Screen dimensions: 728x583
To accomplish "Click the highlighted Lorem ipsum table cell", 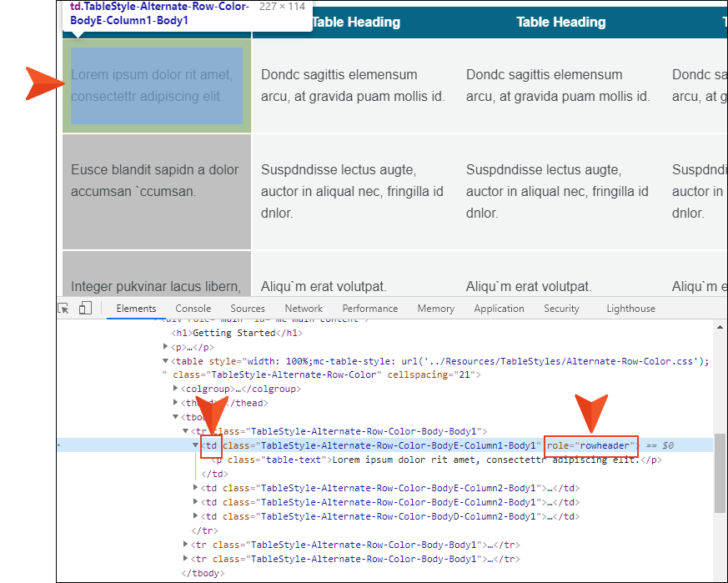I will (157, 86).
